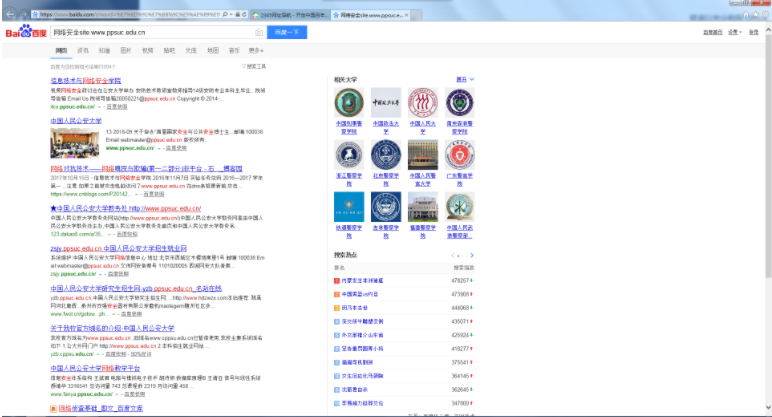This screenshot has height=417, width=772.
Task: Open the zsjy.ppsuc.edu.cn 招生就业网 result link
Action: point(118,248)
